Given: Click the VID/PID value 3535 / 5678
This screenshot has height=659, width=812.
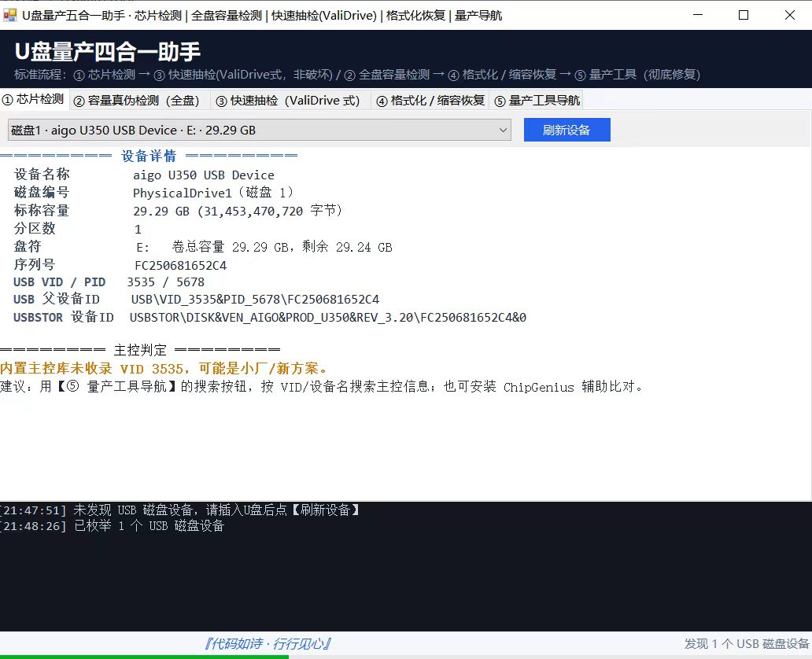Looking at the screenshot, I should [166, 282].
